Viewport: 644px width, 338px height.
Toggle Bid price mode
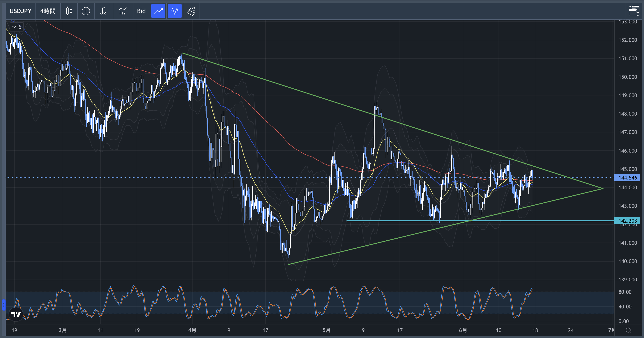pos(141,11)
